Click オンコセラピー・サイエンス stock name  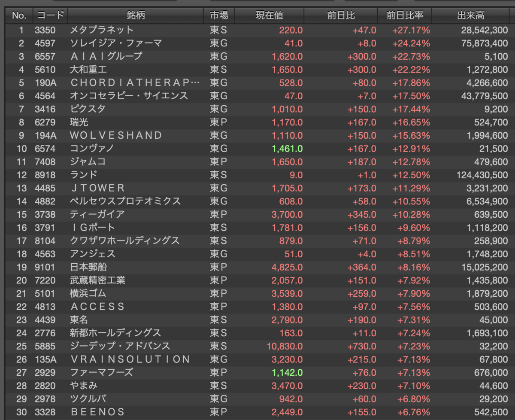(129, 96)
